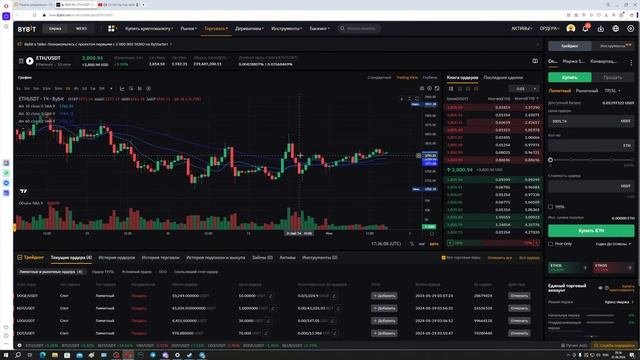
Task: Click the Bybit logo
Action: pyautogui.click(x=27, y=29)
